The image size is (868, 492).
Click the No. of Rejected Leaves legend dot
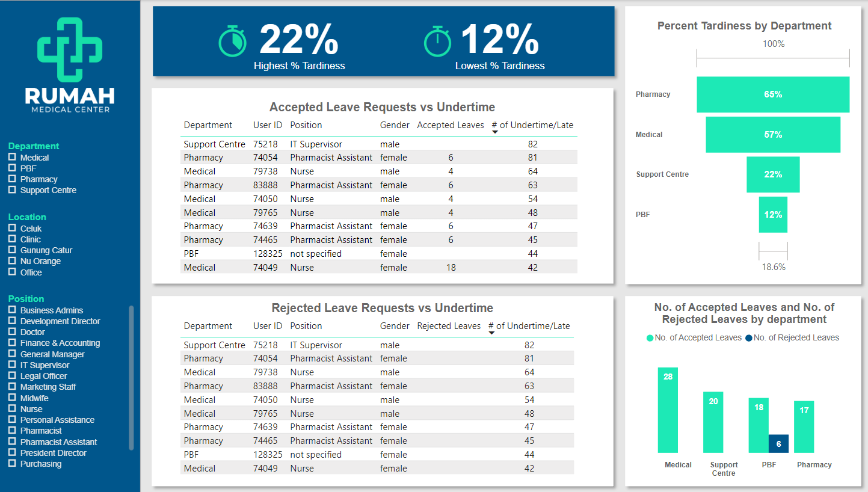(x=749, y=338)
